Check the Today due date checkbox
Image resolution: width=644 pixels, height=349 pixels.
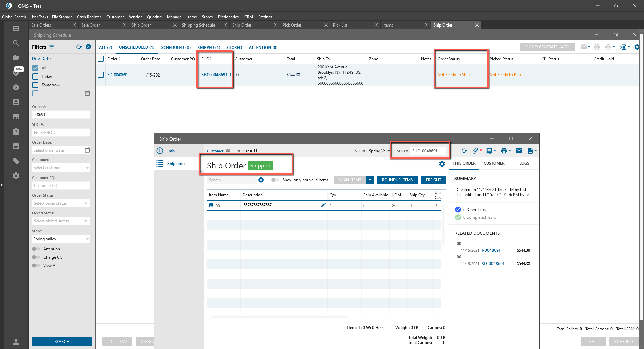tap(35, 77)
